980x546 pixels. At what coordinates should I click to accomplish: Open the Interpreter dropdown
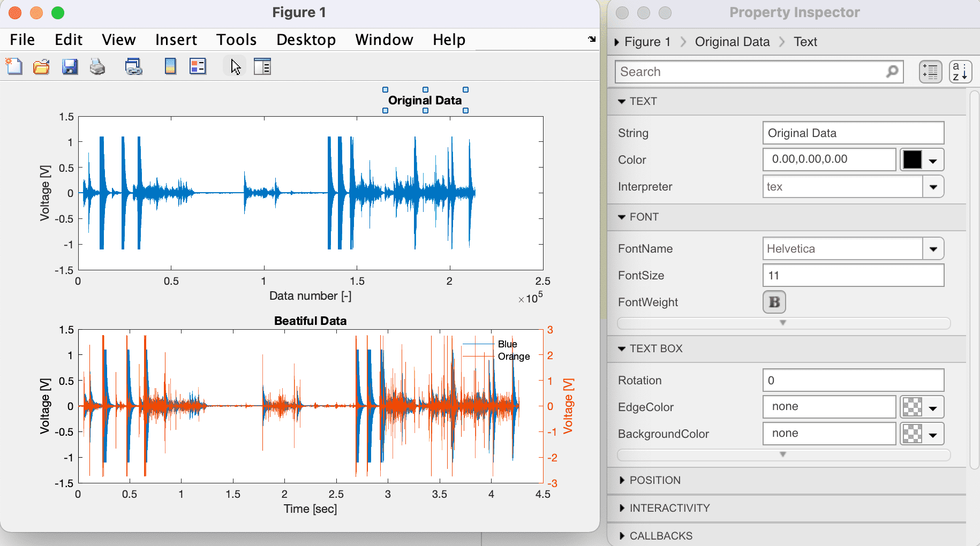click(x=933, y=187)
